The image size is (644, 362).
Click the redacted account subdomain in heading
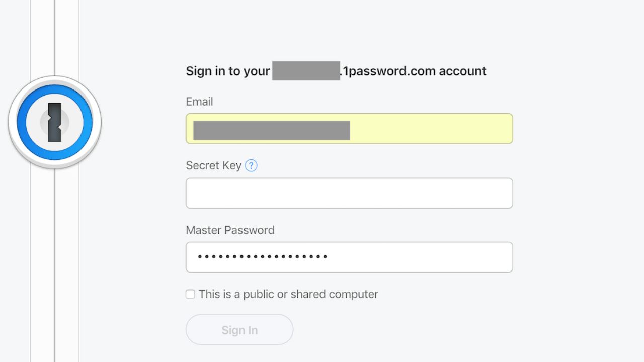[306, 71]
